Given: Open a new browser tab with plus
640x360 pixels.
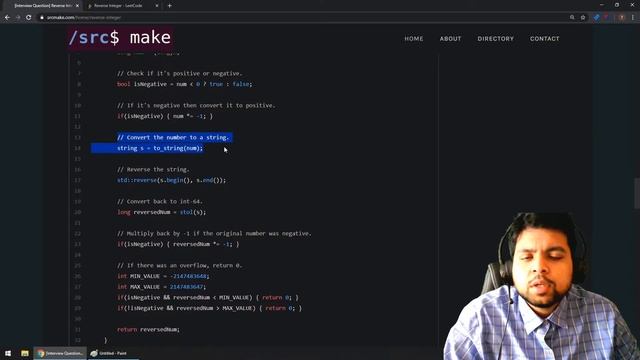Looking at the screenshot, I should [x=169, y=6].
